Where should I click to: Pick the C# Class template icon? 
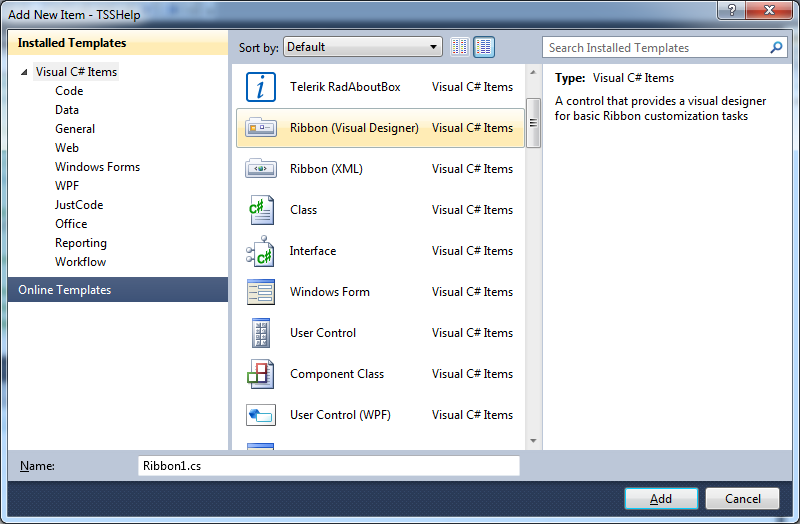261,210
